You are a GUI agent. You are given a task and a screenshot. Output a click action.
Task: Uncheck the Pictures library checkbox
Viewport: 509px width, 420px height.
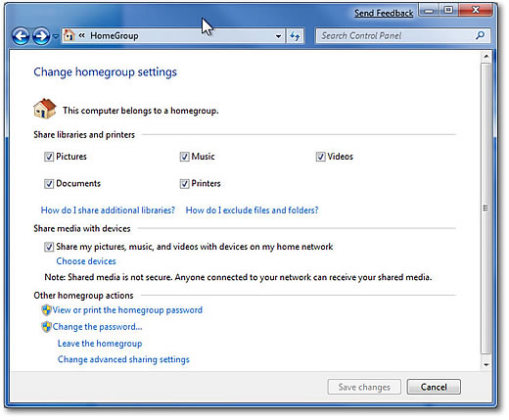pyautogui.click(x=49, y=157)
